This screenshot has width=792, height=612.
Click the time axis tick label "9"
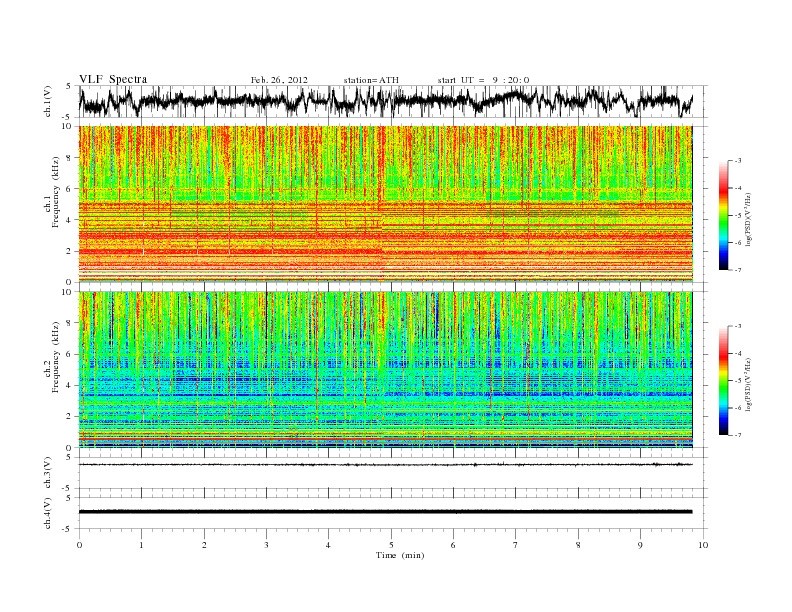[x=640, y=545]
